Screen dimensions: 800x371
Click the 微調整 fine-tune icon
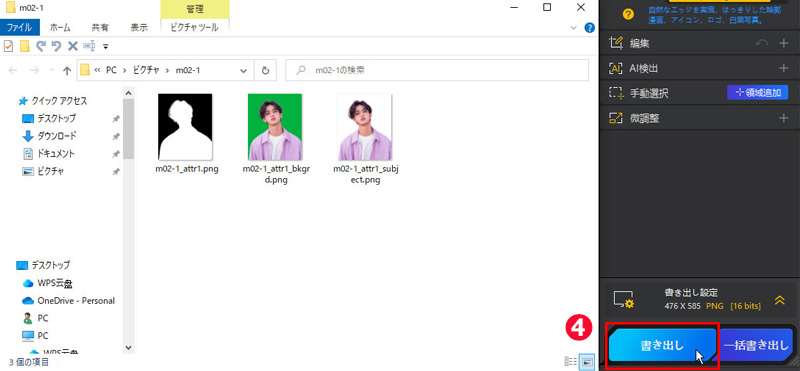[x=616, y=118]
